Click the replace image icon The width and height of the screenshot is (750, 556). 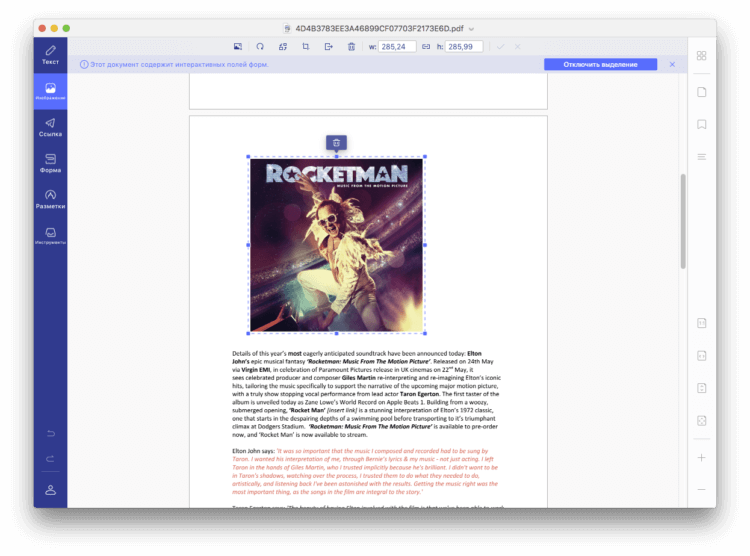[x=283, y=46]
